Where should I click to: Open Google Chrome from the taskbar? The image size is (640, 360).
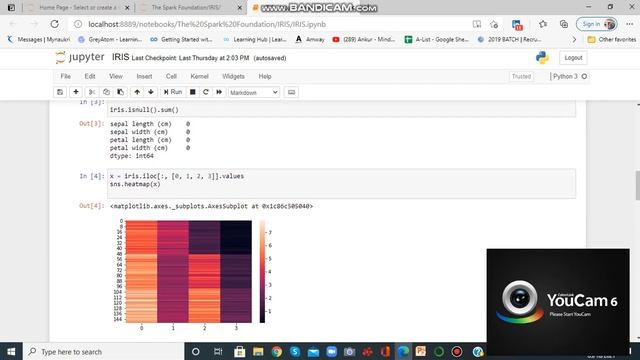277,351
